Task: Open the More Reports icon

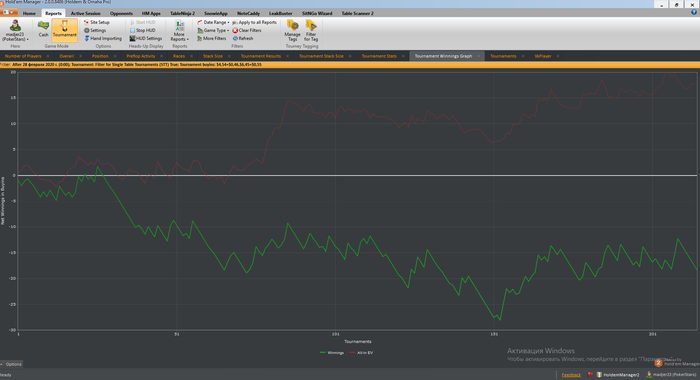Action: click(179, 30)
